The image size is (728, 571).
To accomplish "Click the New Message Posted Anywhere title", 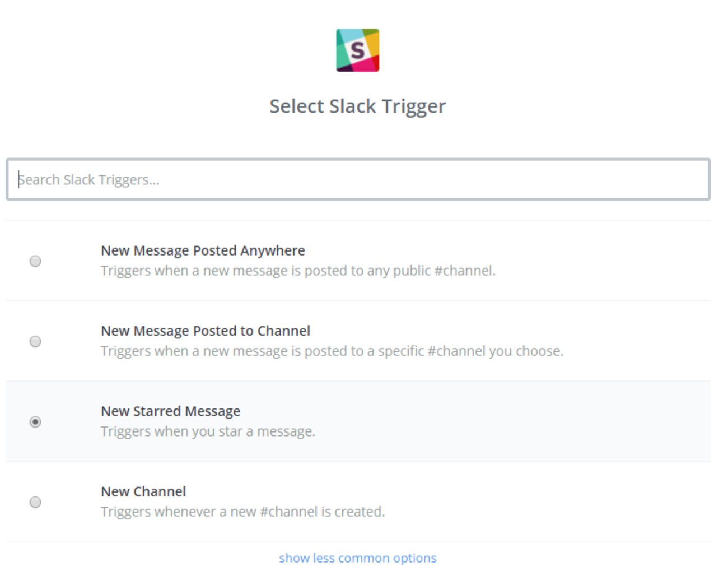I will coord(203,250).
